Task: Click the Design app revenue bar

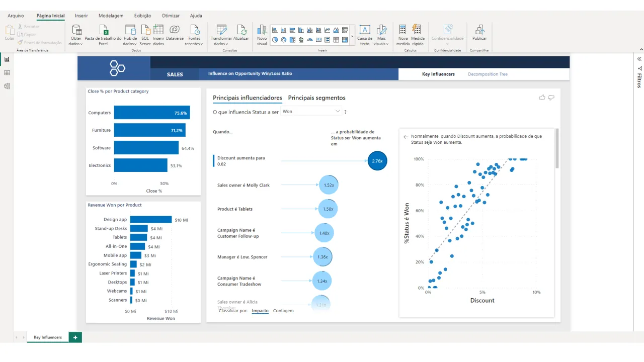Action: 151,219
